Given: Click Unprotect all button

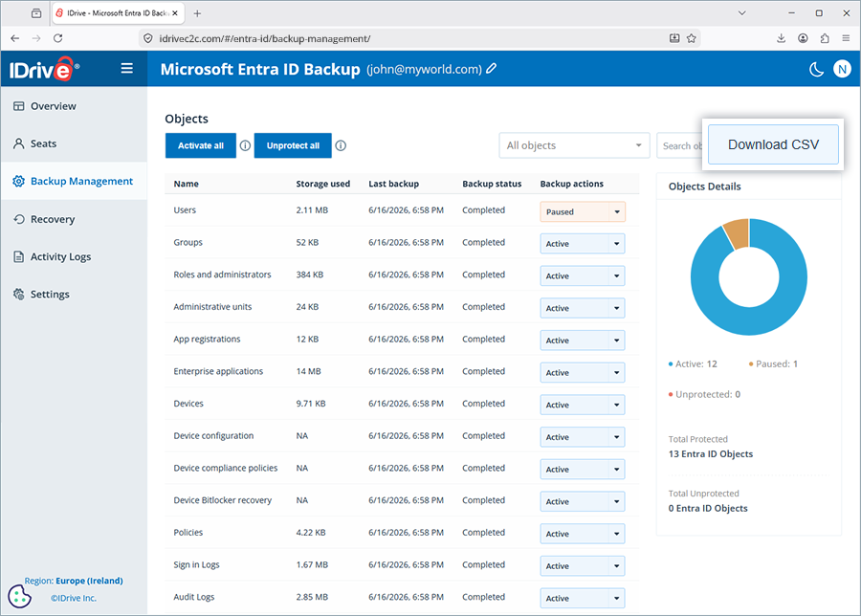Looking at the screenshot, I should click(x=293, y=145).
